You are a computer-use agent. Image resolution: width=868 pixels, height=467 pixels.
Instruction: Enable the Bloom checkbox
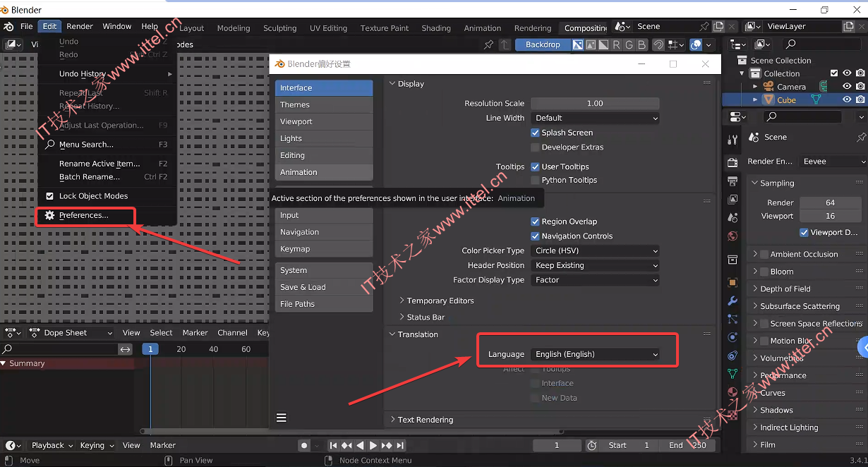[765, 272]
